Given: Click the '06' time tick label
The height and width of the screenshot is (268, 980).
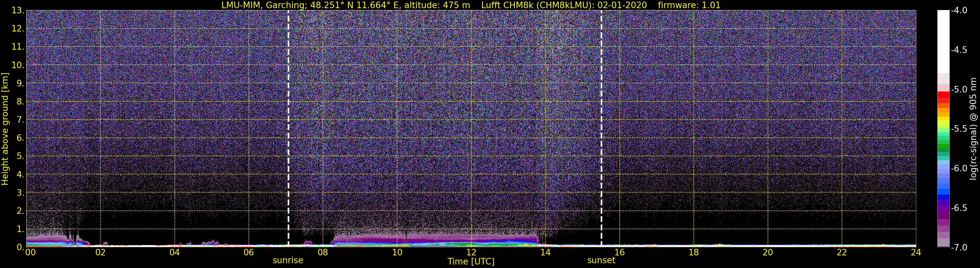Looking at the screenshot, I should pos(249,252).
